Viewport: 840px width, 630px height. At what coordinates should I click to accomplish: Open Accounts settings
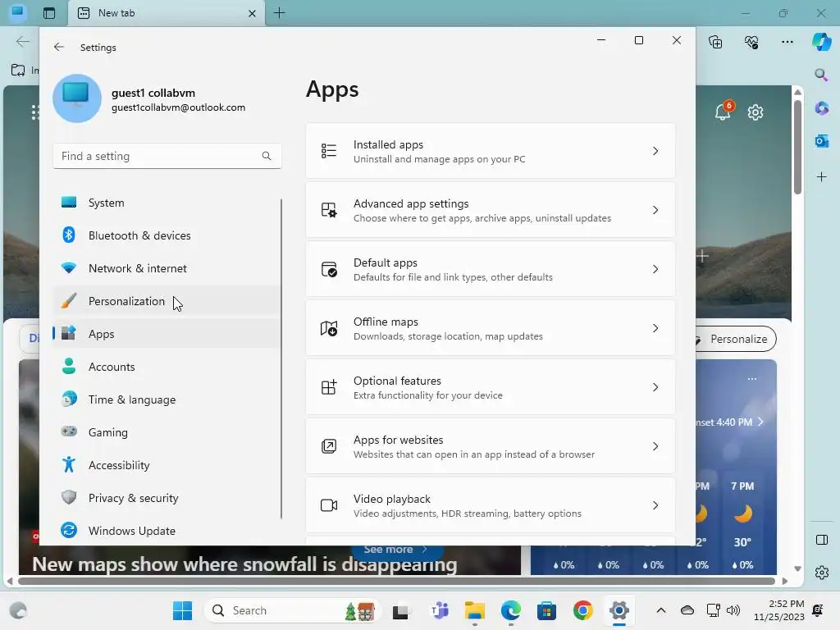point(167,367)
